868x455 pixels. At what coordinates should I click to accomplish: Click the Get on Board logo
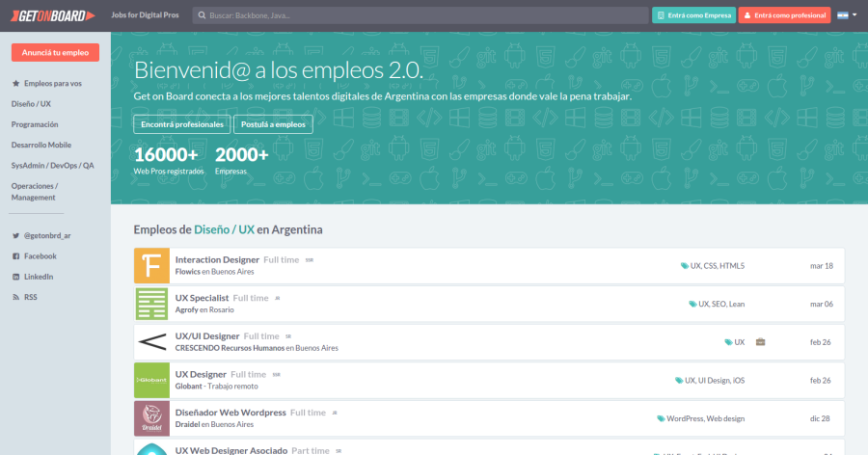pos(48,15)
